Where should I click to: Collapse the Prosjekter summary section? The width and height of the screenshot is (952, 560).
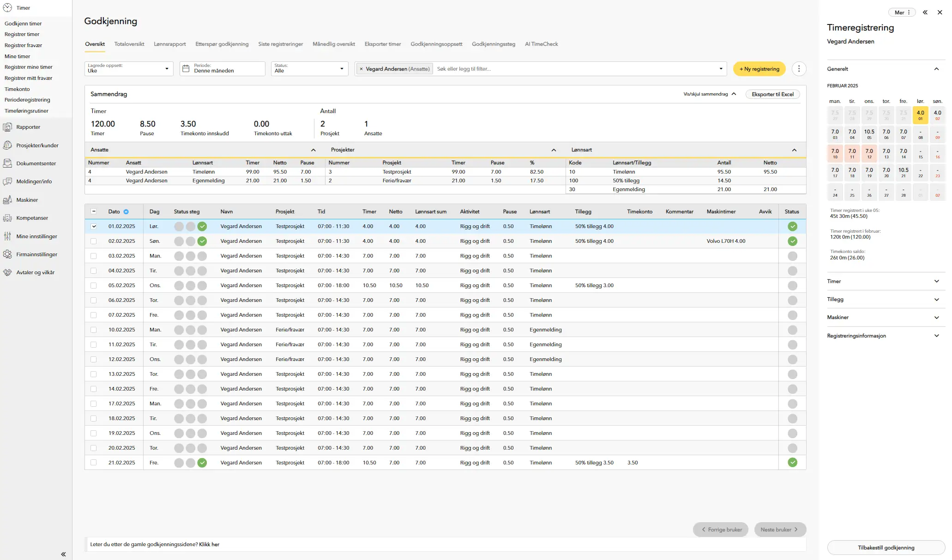554,150
